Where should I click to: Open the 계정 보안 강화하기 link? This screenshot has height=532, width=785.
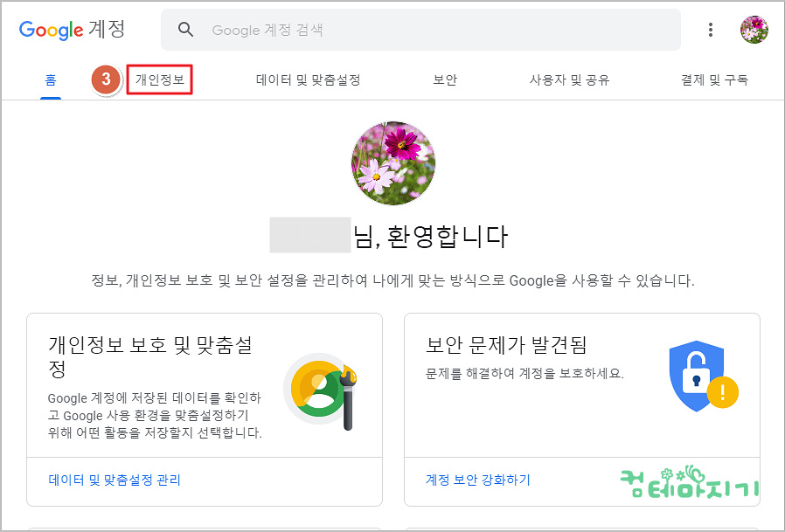[x=477, y=480]
